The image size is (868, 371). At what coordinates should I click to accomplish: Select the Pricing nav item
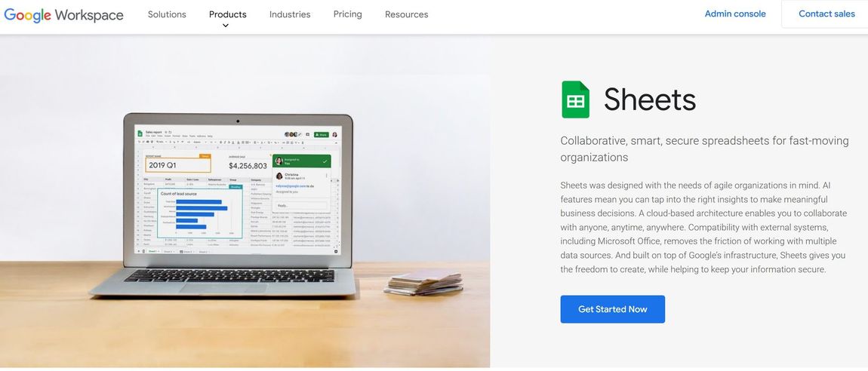click(x=348, y=14)
